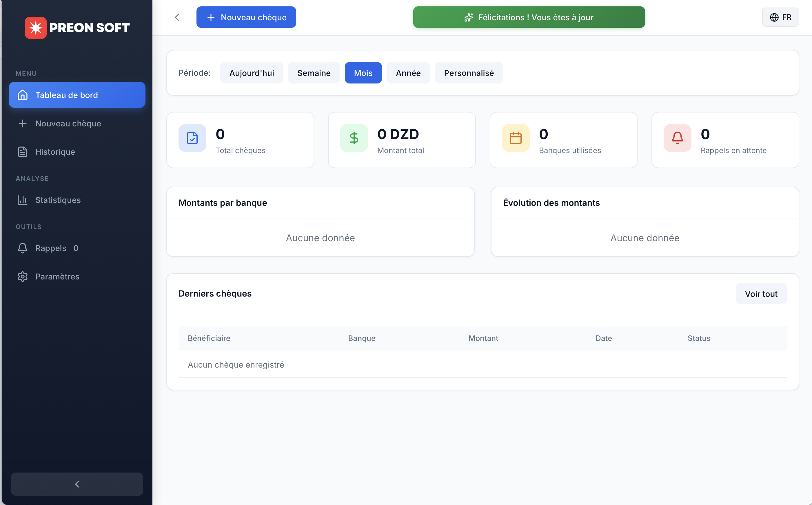
Task: Click the green dollar icon on Montant total card
Action: pos(354,138)
